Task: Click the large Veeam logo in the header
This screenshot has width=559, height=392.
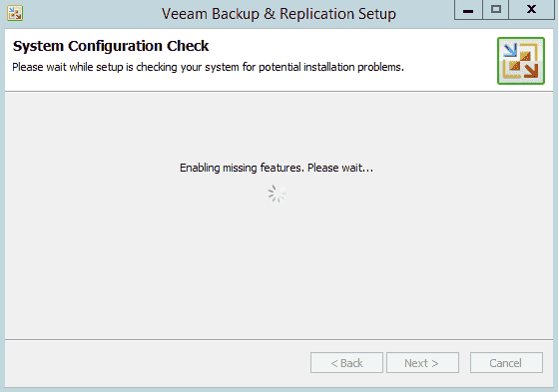Action: (x=521, y=61)
